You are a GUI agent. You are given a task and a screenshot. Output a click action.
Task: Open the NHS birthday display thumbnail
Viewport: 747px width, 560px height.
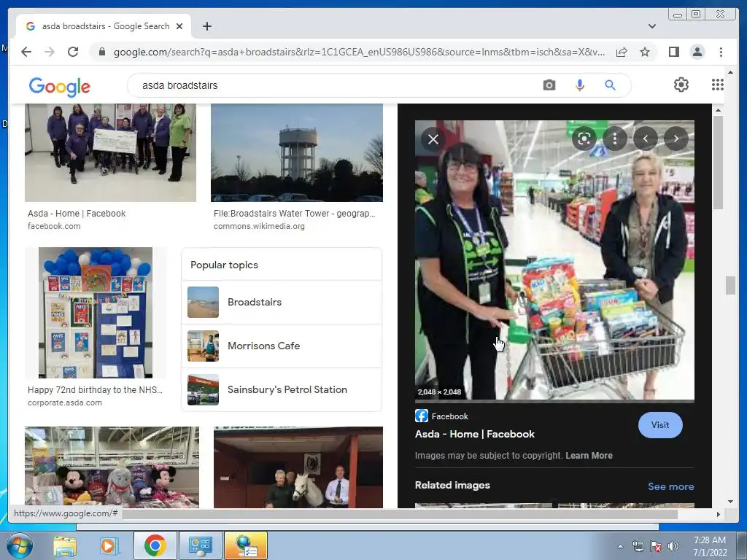pyautogui.click(x=96, y=313)
